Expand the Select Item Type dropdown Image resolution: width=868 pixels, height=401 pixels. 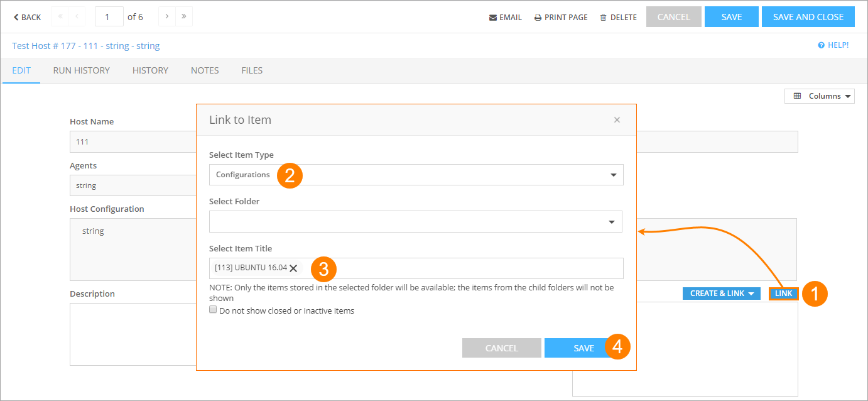pos(416,175)
